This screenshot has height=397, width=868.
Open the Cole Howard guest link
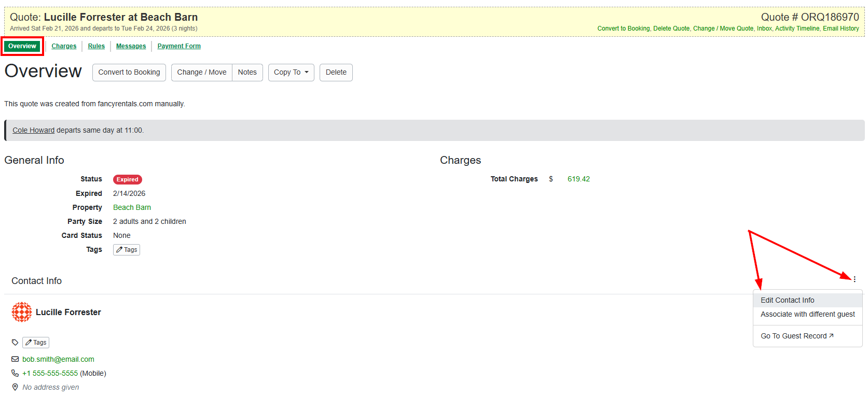(33, 130)
